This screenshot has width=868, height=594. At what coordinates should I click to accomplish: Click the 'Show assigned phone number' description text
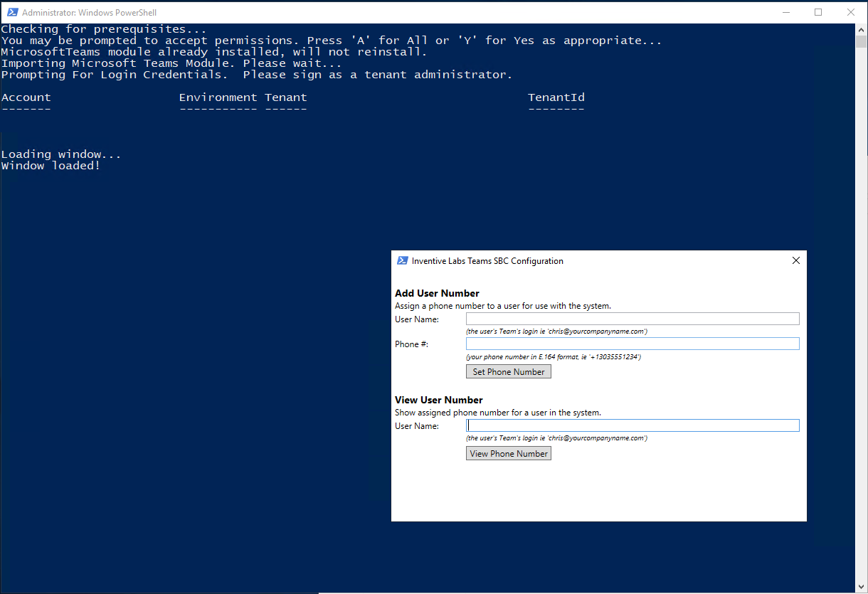click(498, 413)
